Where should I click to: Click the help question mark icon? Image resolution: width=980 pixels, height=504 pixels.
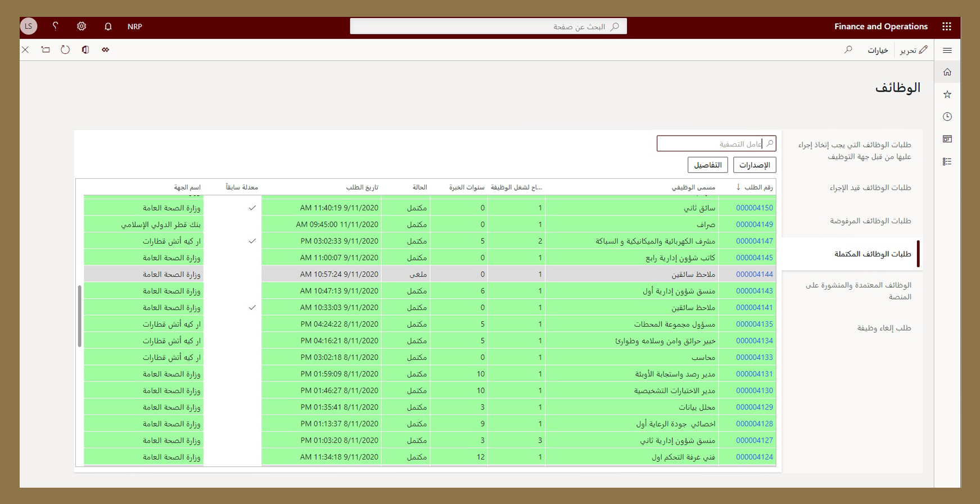55,26
